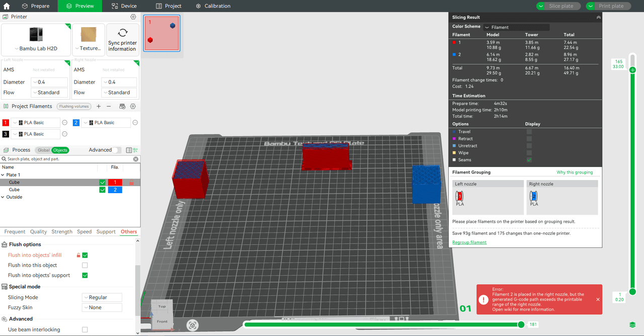This screenshot has width=644, height=336.
Task: Open layers icon at bottom right
Action: 632,325
